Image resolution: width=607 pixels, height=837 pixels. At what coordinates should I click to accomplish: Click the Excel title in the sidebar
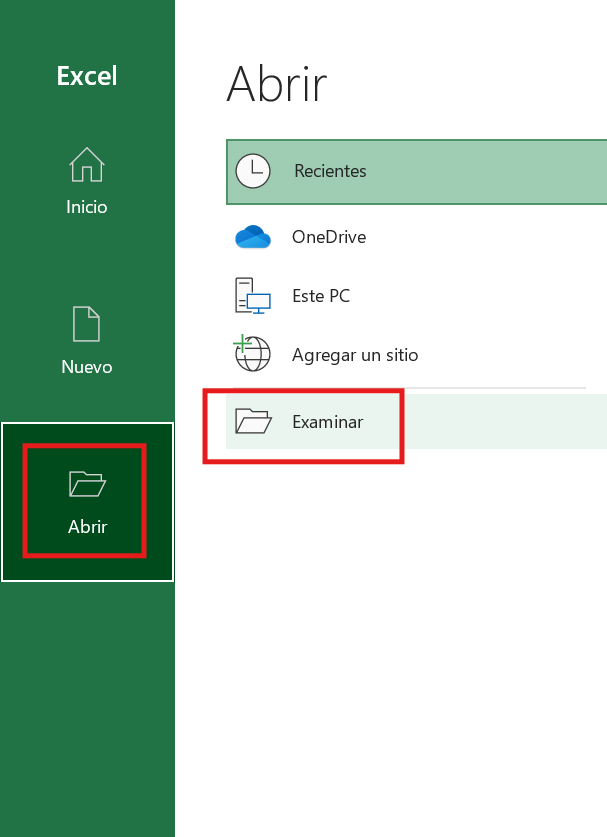[x=87, y=76]
